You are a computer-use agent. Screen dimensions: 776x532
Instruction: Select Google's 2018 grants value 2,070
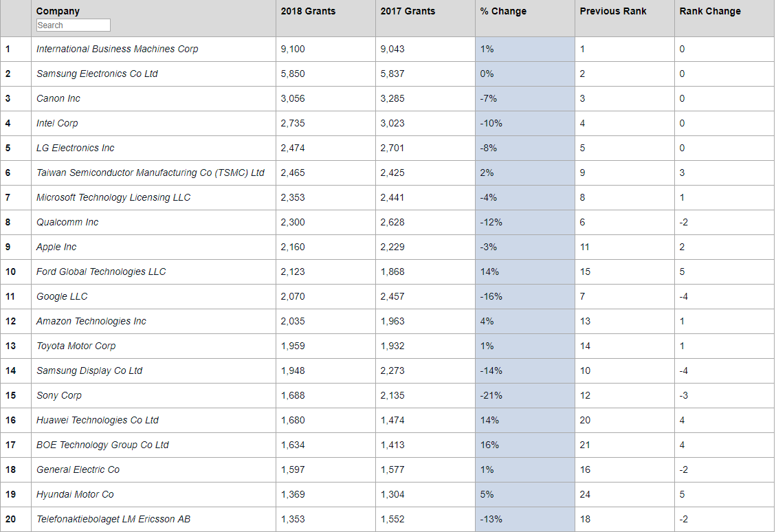click(293, 296)
